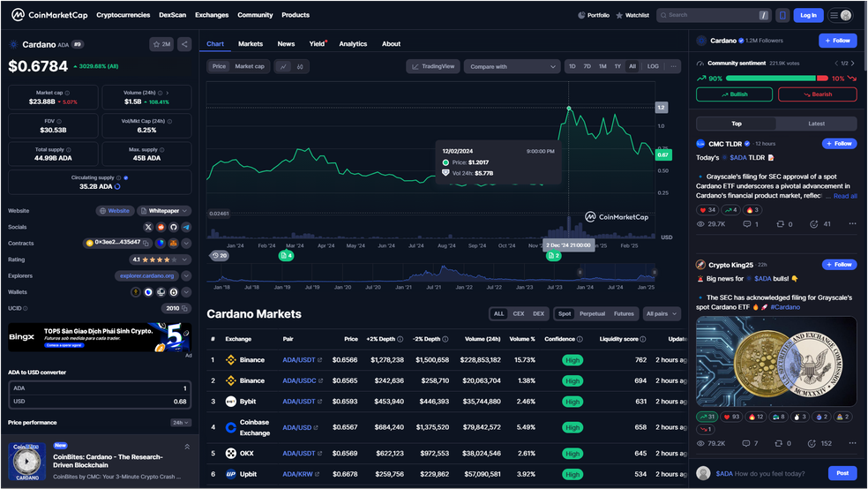Share Cardano using the share icon
The height and width of the screenshot is (489, 868).
(184, 44)
